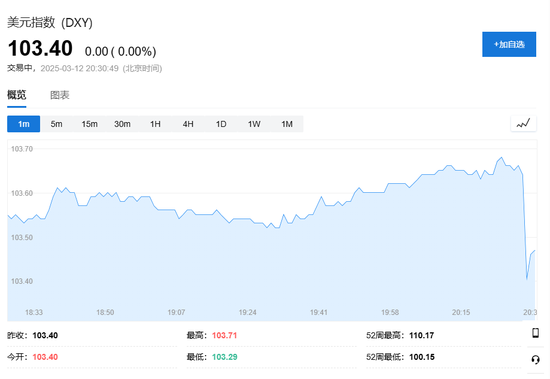Screen dimensions: 550x379
Task: Click the 19:24 x-axis time label
Action: [248, 312]
